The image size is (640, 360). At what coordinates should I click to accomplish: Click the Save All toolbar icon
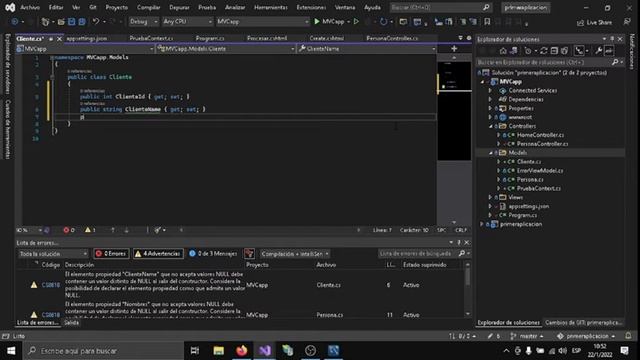pos(82,22)
